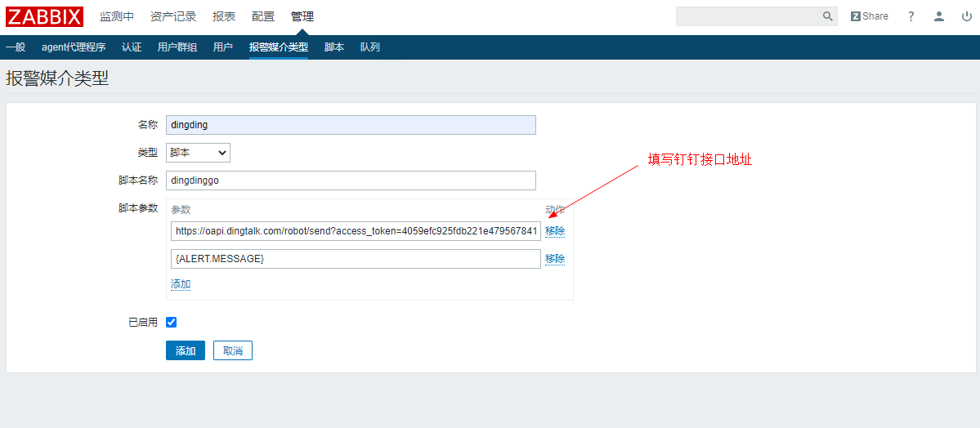Screen dimensions: 980x428
Task: Remove the {ALERT.MESSAGE} parameter
Action: [555, 259]
